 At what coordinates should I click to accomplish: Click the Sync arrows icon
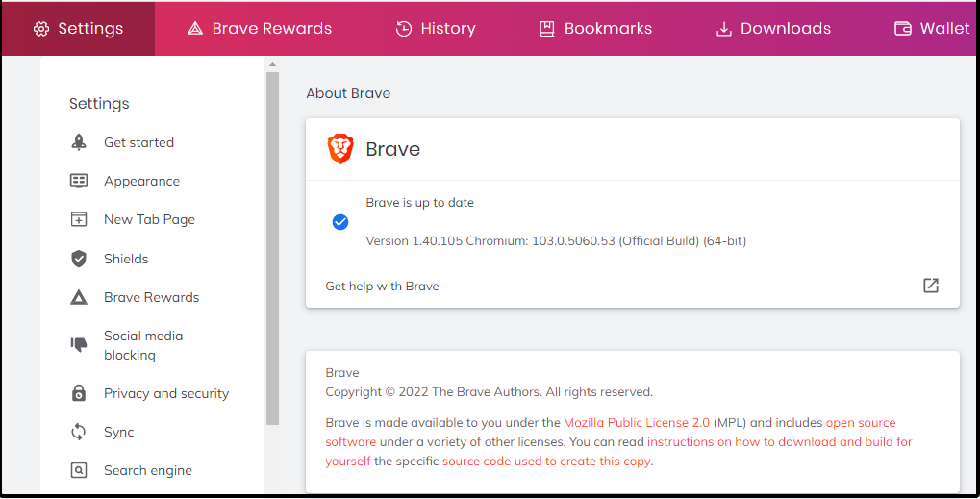[79, 432]
